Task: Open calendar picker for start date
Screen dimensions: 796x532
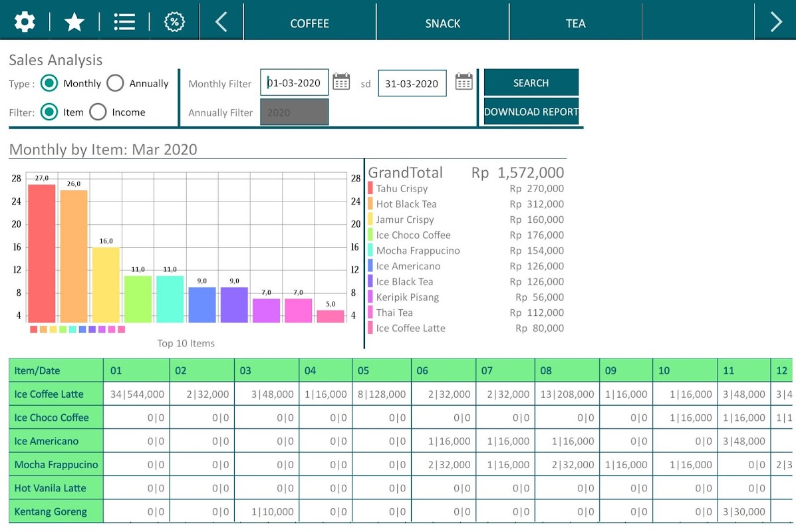Action: [341, 82]
